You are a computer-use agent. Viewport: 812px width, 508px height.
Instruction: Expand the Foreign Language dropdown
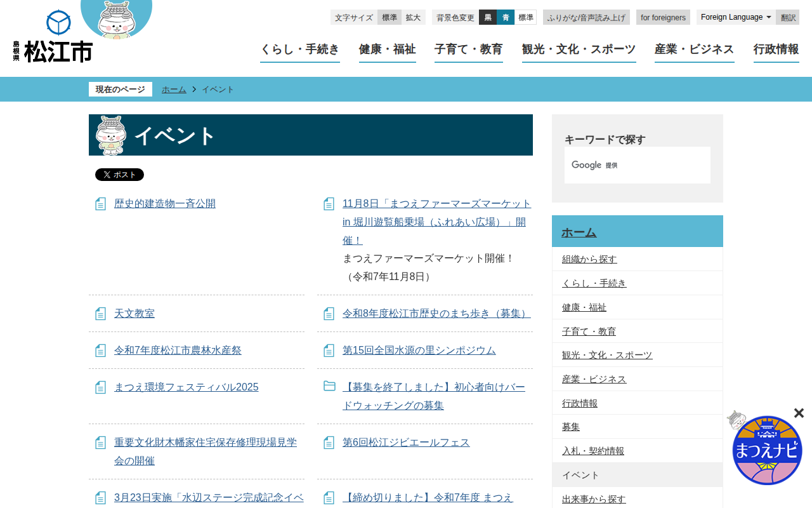(736, 17)
